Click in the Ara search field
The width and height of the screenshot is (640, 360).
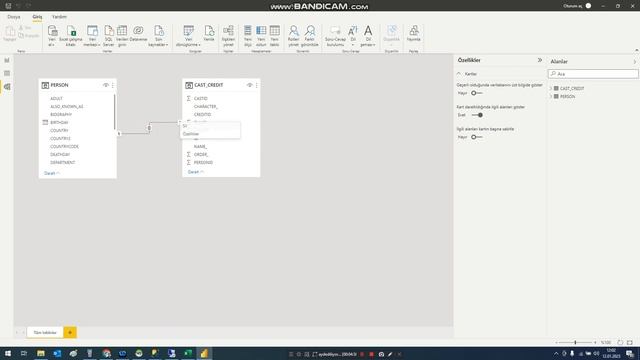(593, 74)
